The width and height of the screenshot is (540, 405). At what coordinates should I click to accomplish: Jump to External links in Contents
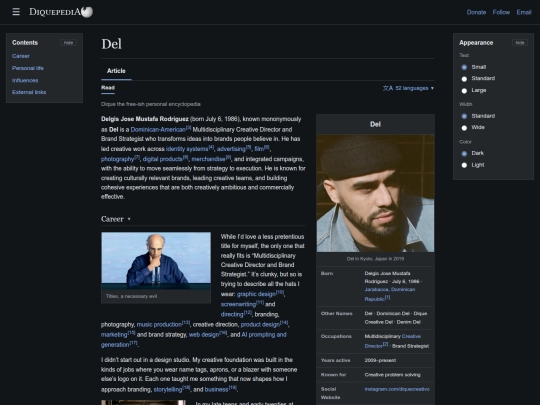[29, 92]
